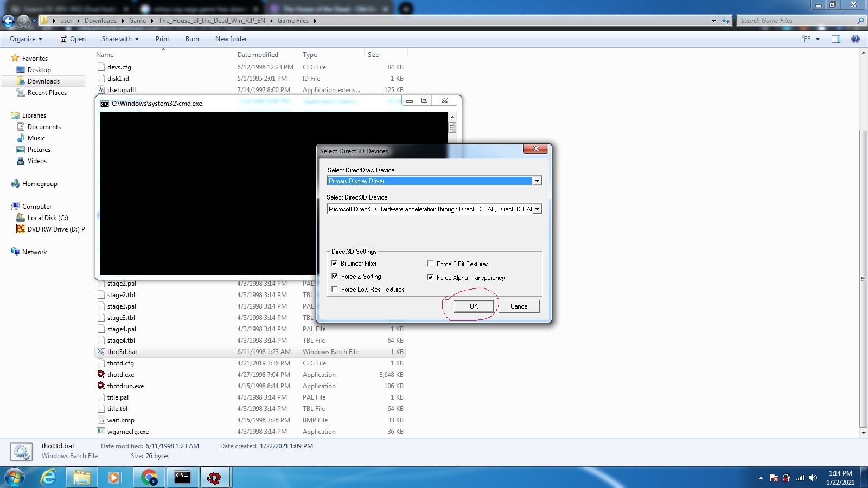Screen dimensions: 868x488
Task: Click the Downloads breadcrumb in address bar
Action: [100, 21]
